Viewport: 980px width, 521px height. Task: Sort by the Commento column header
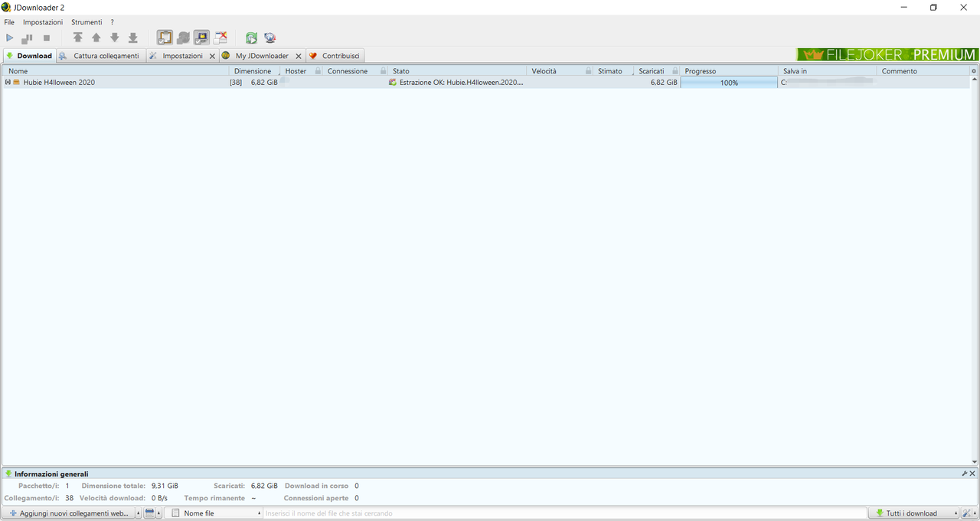point(923,71)
